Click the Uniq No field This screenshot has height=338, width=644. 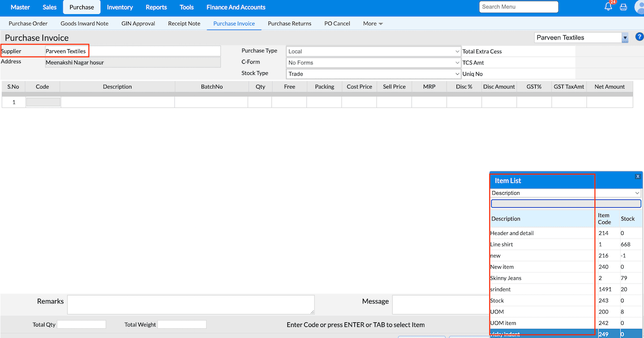click(x=541, y=74)
